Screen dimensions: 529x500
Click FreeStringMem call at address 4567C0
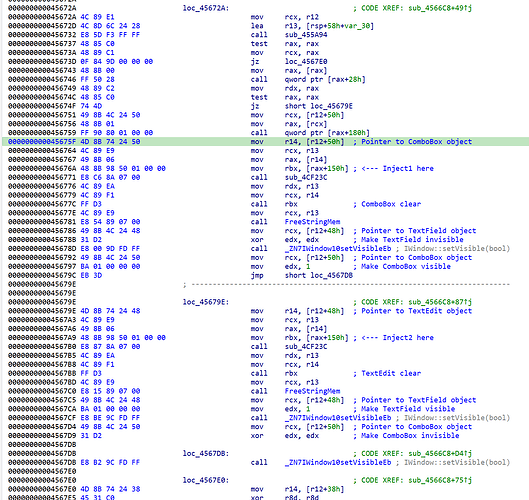pyautogui.click(x=312, y=391)
